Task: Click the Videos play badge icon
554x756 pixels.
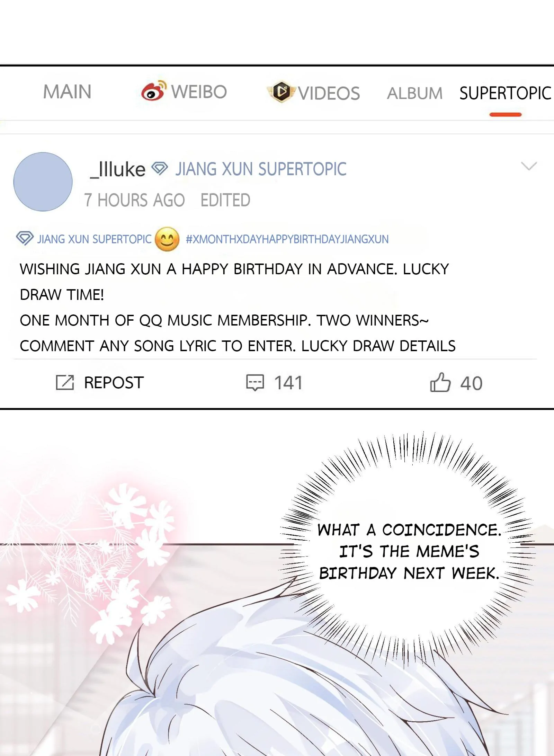Action: [281, 92]
